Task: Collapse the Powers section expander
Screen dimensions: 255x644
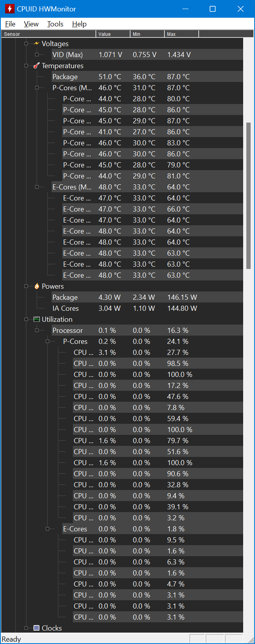Action: 26,286
